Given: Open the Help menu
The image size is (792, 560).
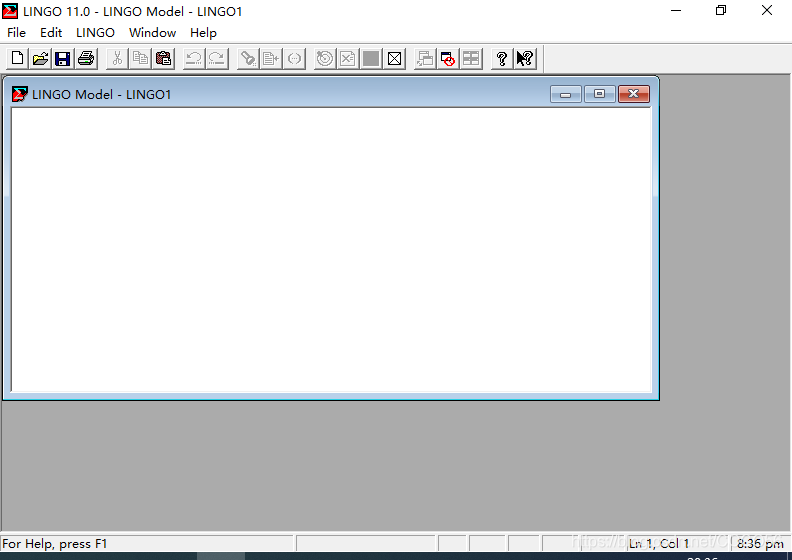Looking at the screenshot, I should pyautogui.click(x=203, y=33).
